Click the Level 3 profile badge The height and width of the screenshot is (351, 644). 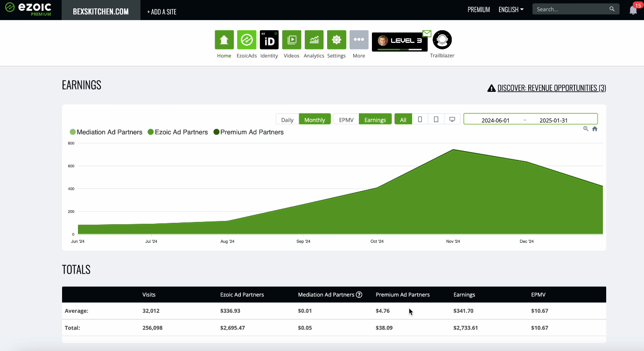tap(399, 41)
